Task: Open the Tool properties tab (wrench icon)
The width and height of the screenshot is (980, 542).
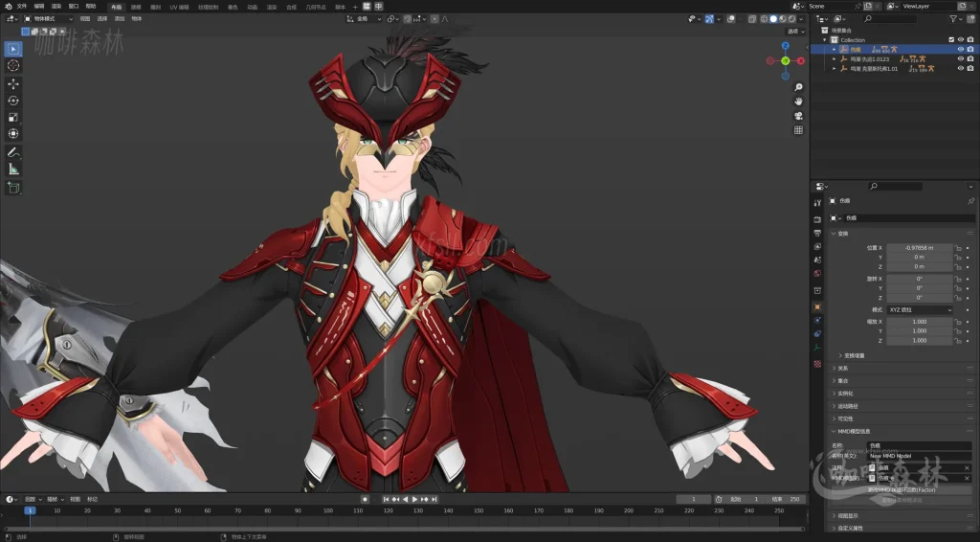Action: coord(817,203)
